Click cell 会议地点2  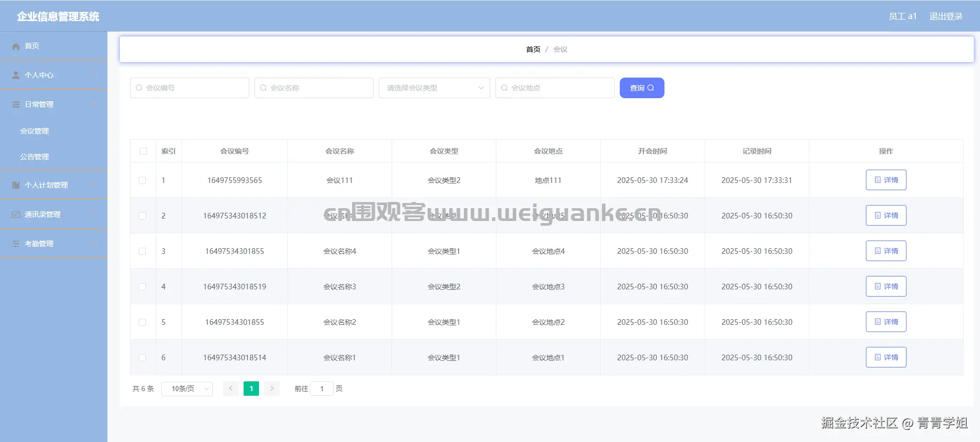point(548,322)
